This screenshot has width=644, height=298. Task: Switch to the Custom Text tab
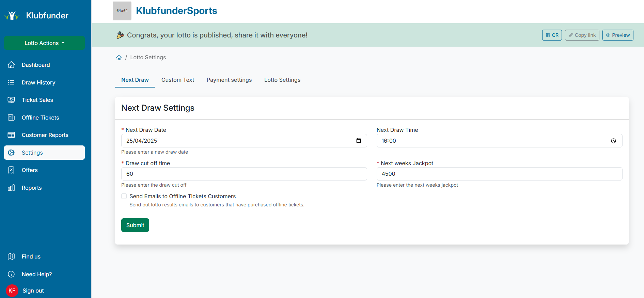tap(177, 80)
